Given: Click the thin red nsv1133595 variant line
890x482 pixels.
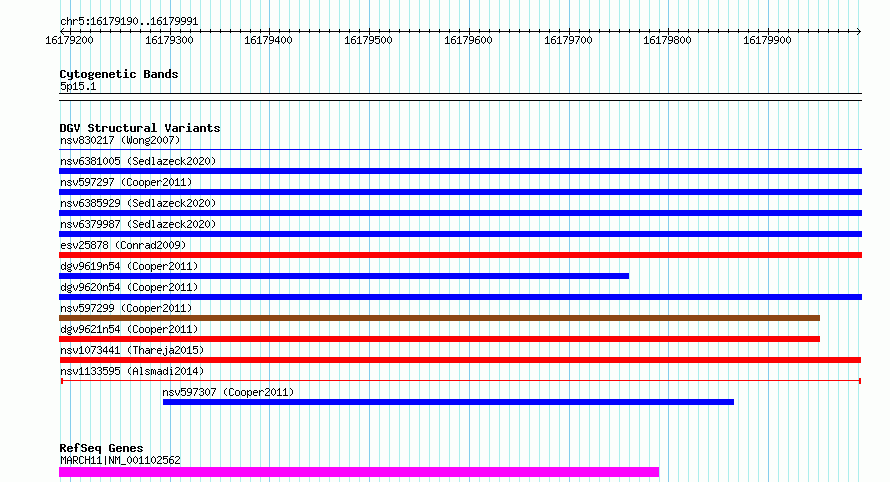Looking at the screenshot, I should tap(461, 381).
